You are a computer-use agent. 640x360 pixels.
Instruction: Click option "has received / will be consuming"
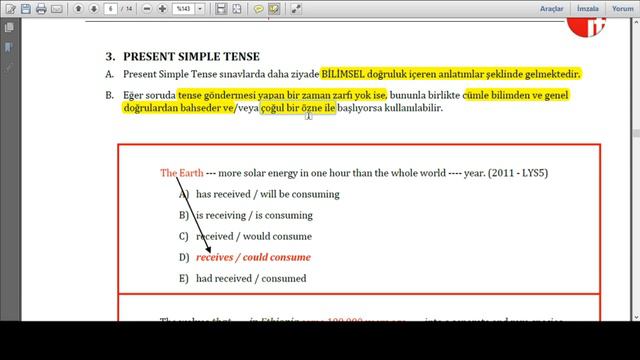click(x=268, y=194)
